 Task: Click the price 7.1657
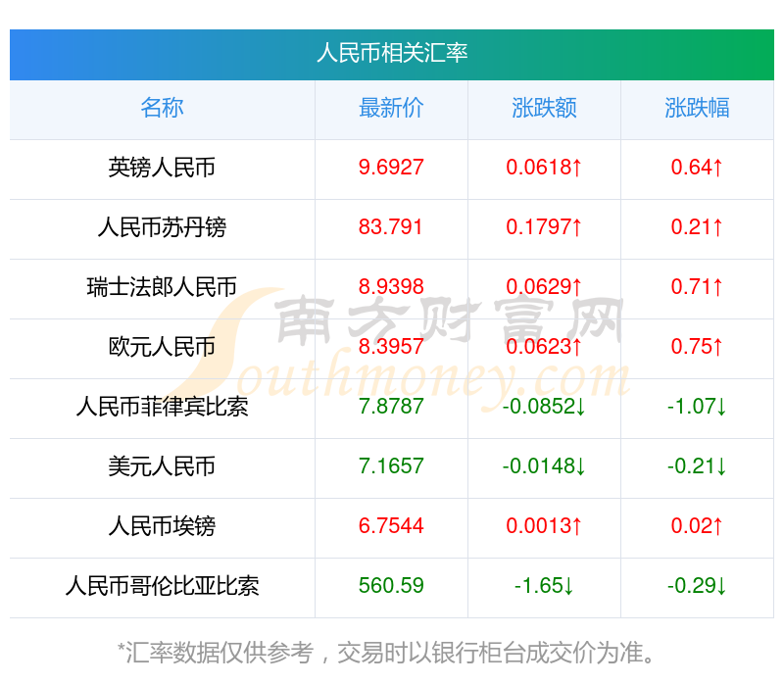[x=391, y=466]
